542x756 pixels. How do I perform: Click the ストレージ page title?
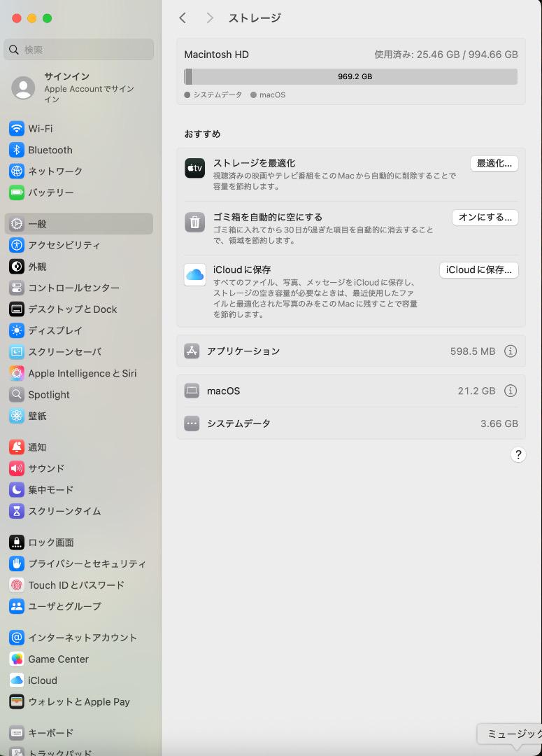point(255,17)
